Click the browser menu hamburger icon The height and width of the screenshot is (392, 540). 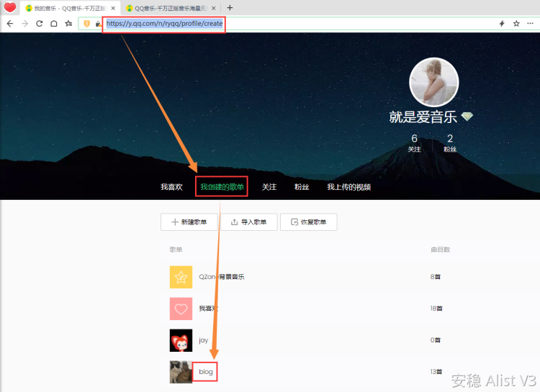pos(531,23)
